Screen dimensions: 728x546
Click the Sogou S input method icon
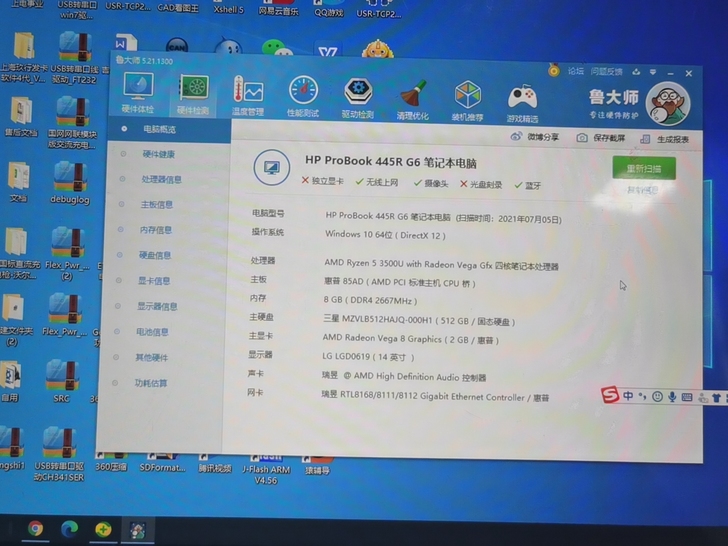610,395
